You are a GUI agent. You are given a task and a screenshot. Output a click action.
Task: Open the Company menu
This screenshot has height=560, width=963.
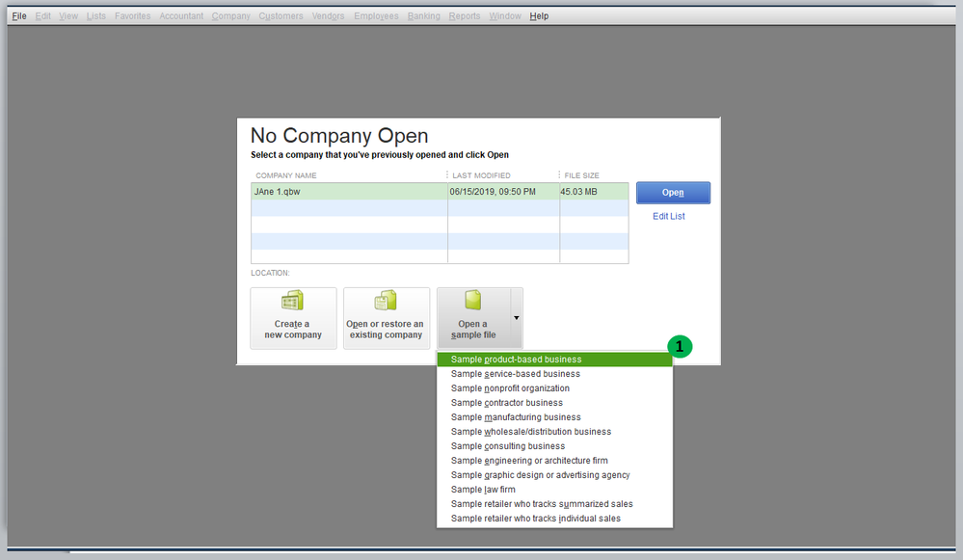(x=231, y=16)
